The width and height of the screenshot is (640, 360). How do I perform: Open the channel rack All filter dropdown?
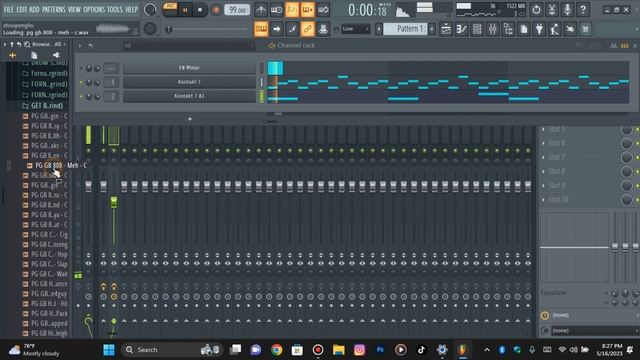pyautogui.click(x=188, y=46)
